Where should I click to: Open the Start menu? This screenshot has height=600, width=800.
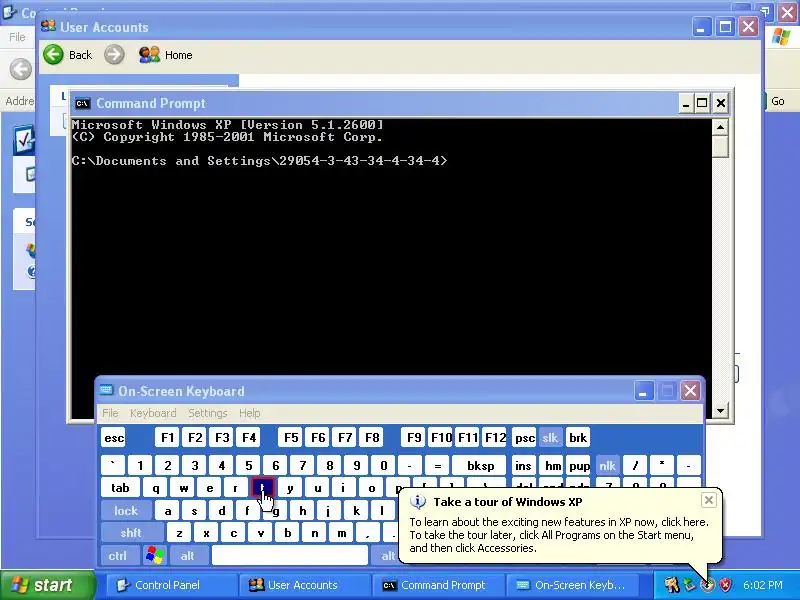(x=47, y=585)
